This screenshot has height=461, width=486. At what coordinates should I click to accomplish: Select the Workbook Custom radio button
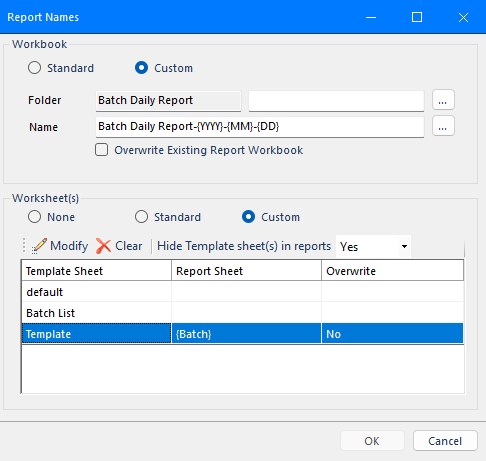click(x=141, y=68)
